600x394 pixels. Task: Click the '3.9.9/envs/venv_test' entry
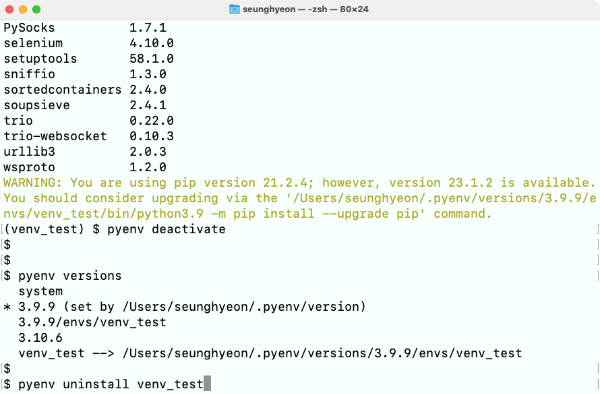92,322
